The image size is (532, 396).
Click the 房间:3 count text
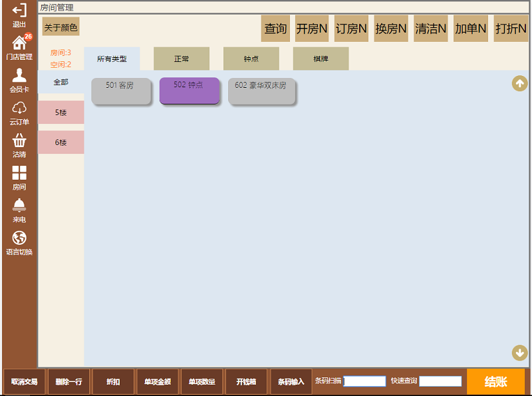pyautogui.click(x=61, y=53)
